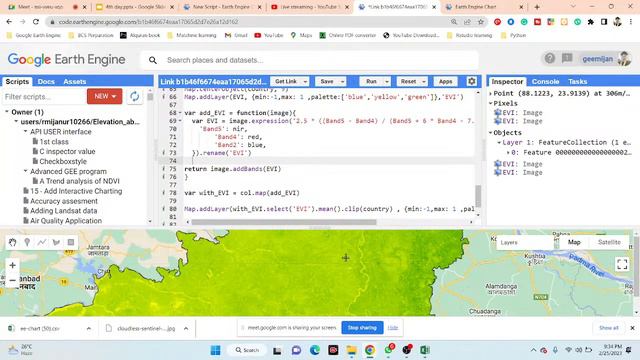Open the Run dropdown arrow
640x360 pixels.
(x=387, y=82)
